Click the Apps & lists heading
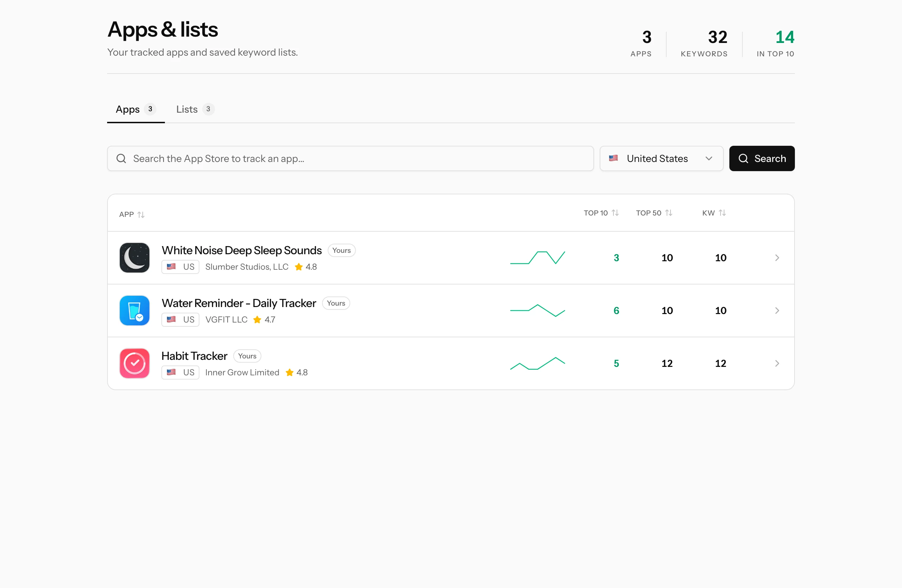The width and height of the screenshot is (902, 588). [x=162, y=30]
